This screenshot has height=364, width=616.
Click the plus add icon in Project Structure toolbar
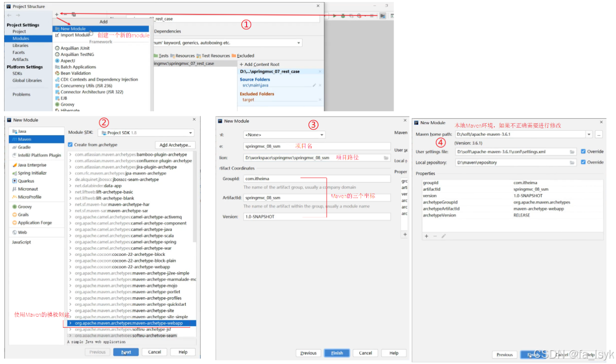coord(56,15)
